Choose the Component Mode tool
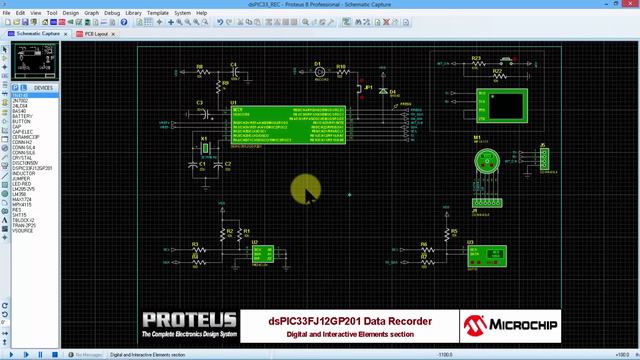 click(4, 58)
